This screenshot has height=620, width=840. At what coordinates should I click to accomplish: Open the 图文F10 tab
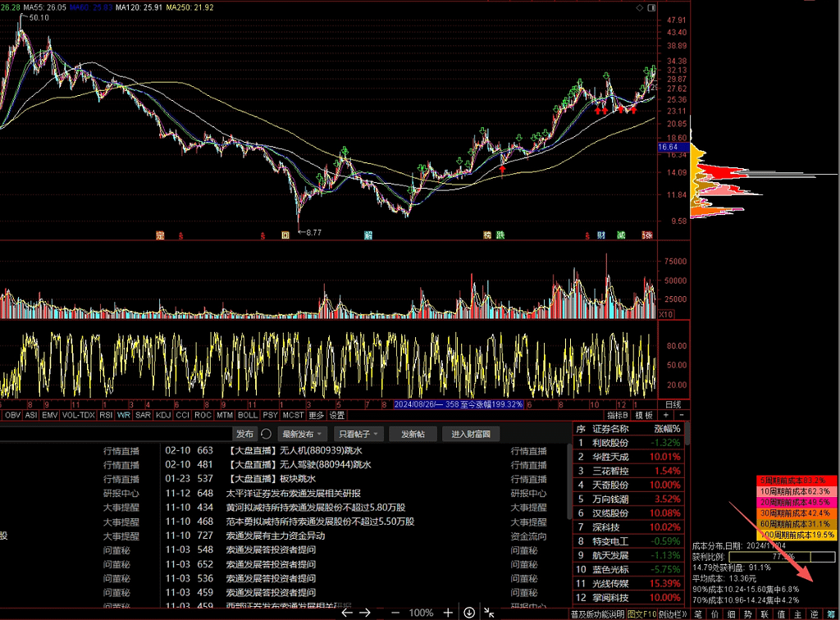click(x=641, y=613)
